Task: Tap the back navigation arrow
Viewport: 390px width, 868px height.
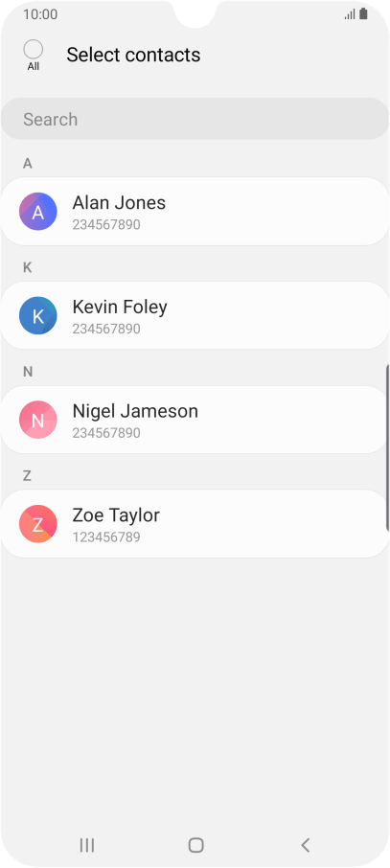Action: tap(305, 845)
